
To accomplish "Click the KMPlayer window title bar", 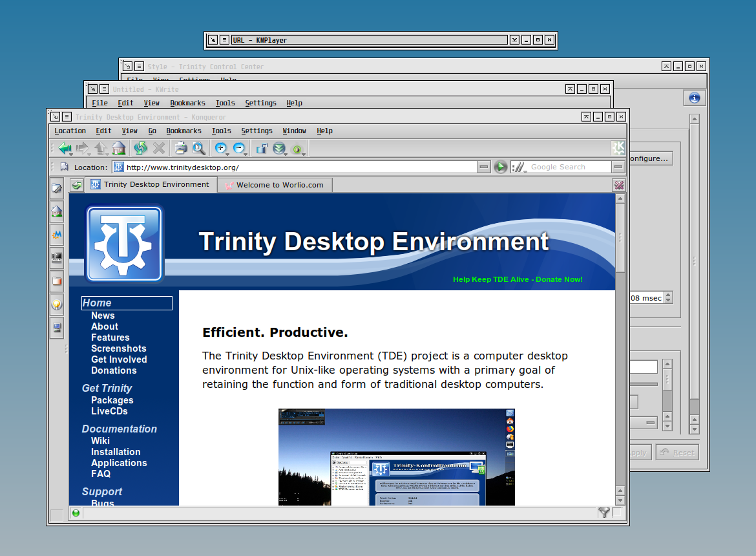I will (x=370, y=40).
